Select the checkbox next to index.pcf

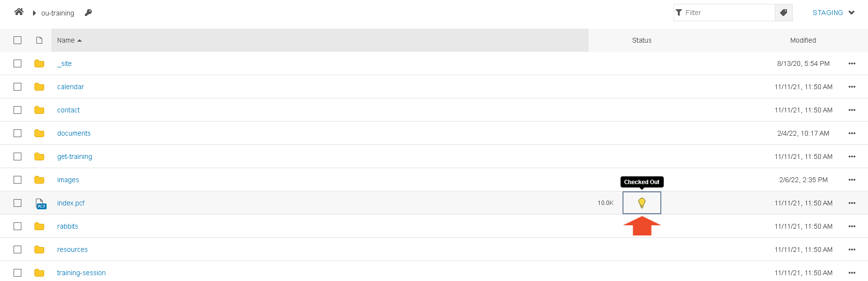[17, 203]
